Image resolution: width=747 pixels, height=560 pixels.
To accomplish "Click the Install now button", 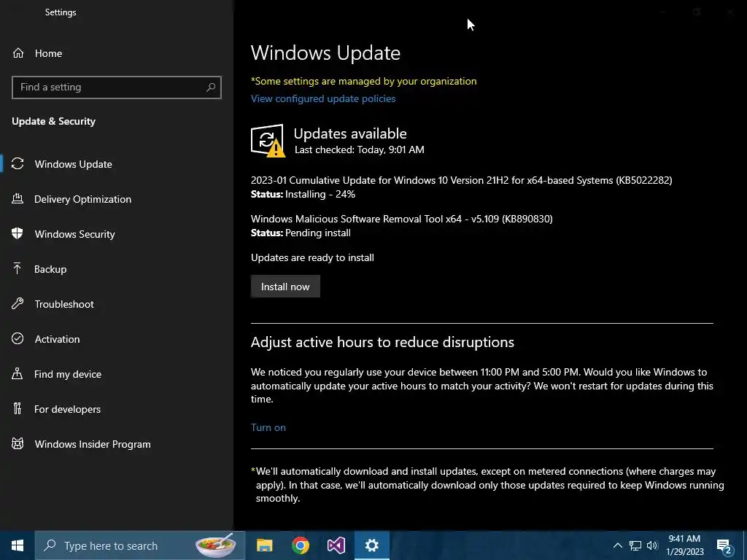I will [x=285, y=287].
